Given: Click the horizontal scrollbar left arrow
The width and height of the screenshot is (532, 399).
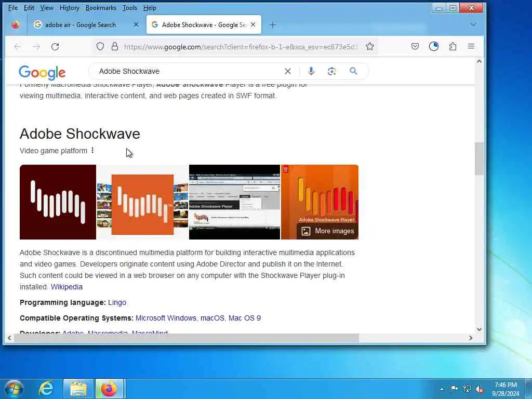Looking at the screenshot, I should point(9,338).
